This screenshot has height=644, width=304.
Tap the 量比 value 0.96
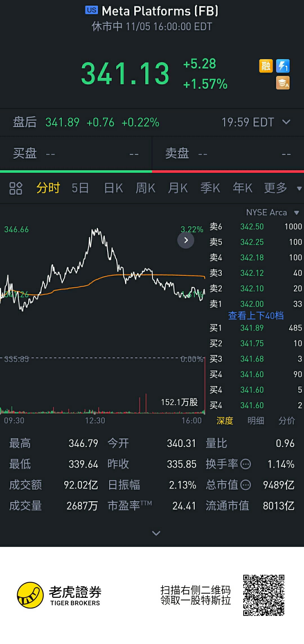(285, 443)
